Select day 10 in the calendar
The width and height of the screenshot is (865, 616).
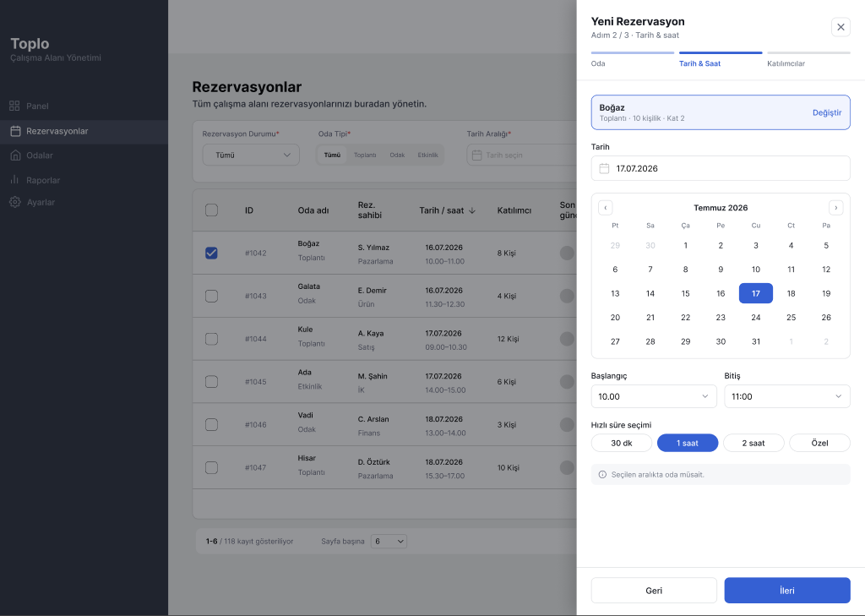[x=755, y=270]
